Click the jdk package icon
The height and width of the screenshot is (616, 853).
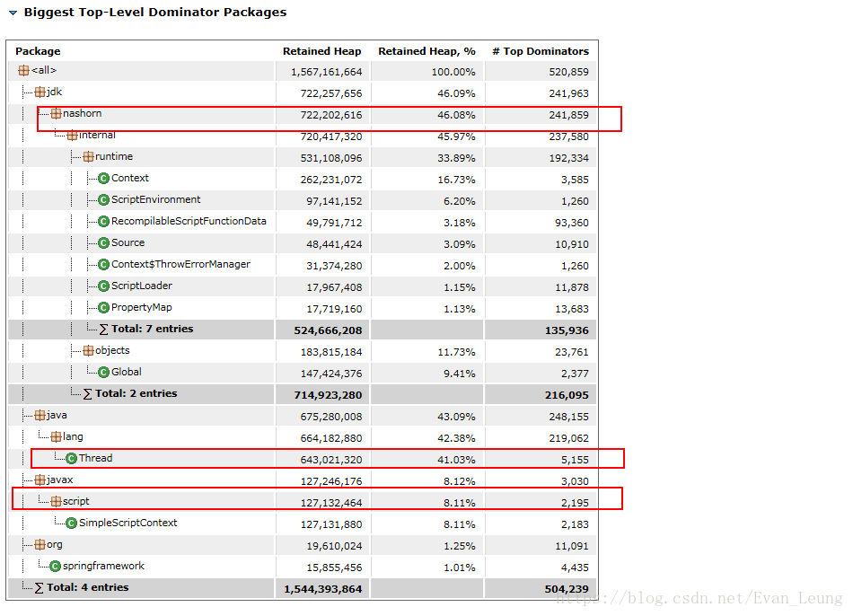point(40,92)
